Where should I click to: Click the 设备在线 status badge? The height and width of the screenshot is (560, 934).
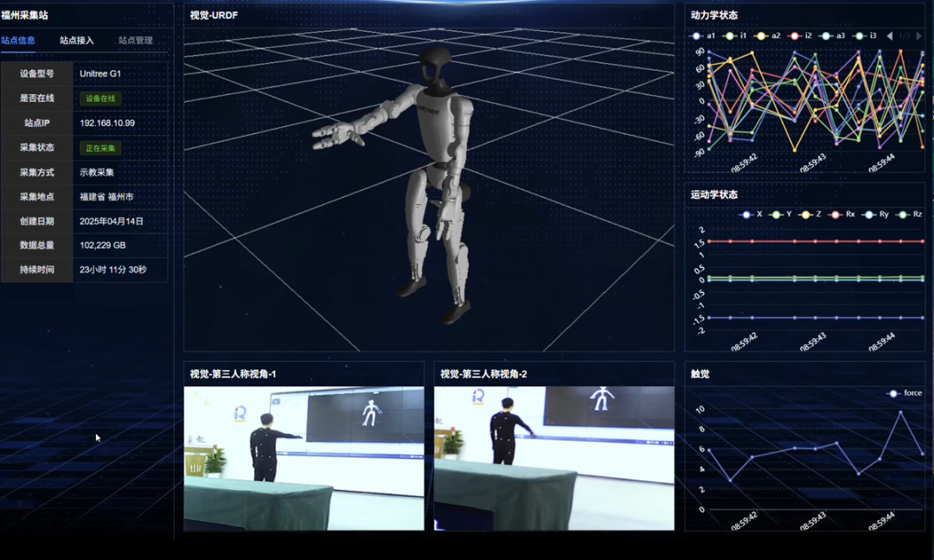coord(100,99)
